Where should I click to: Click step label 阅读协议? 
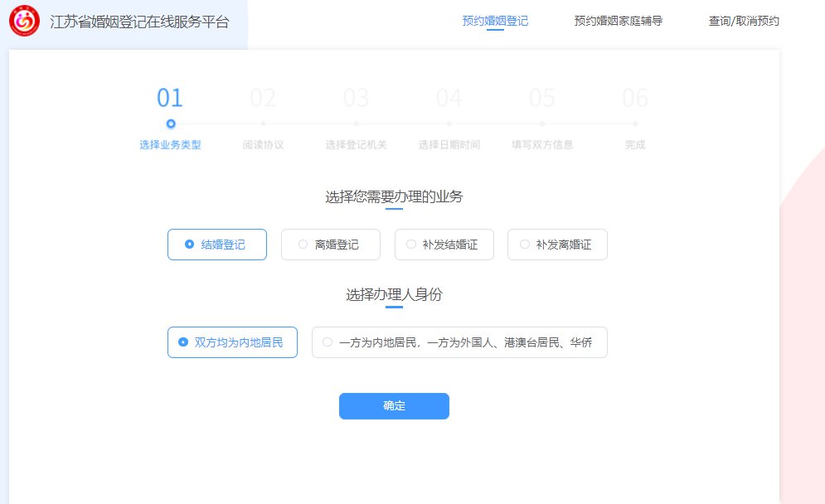click(x=263, y=145)
